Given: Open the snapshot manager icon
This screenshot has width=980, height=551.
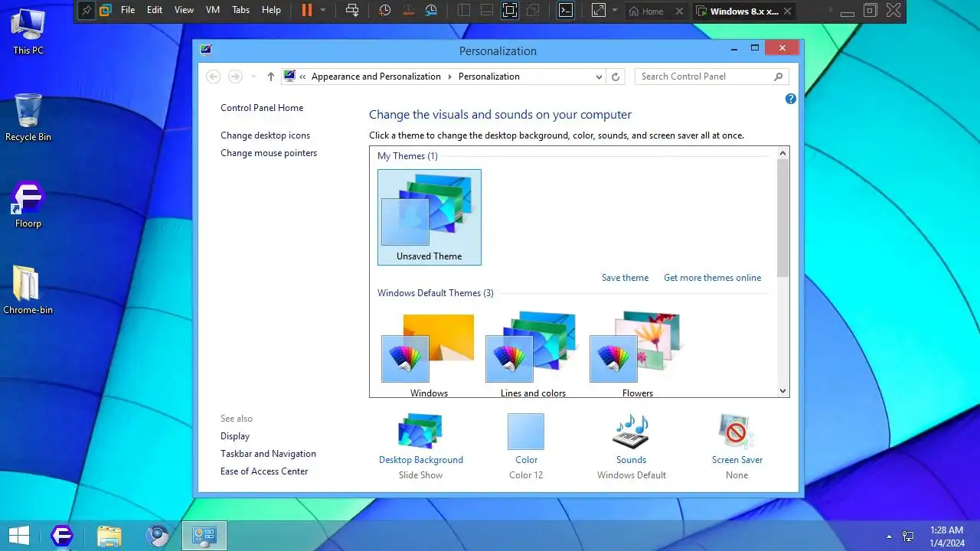Looking at the screenshot, I should coord(431,11).
